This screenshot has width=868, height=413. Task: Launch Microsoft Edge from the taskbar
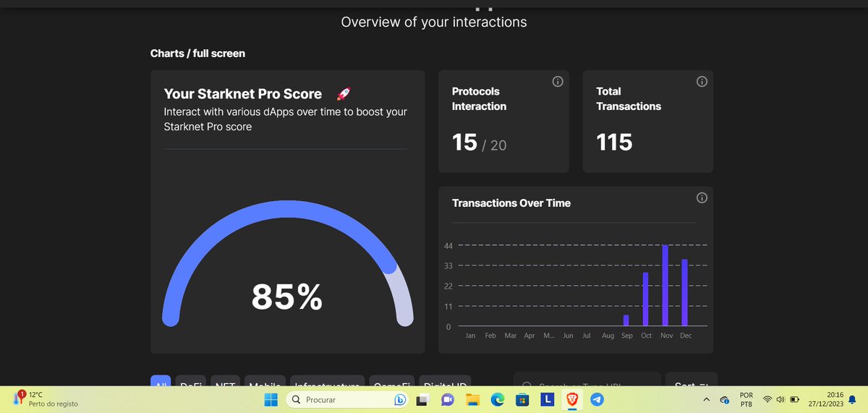pos(498,399)
